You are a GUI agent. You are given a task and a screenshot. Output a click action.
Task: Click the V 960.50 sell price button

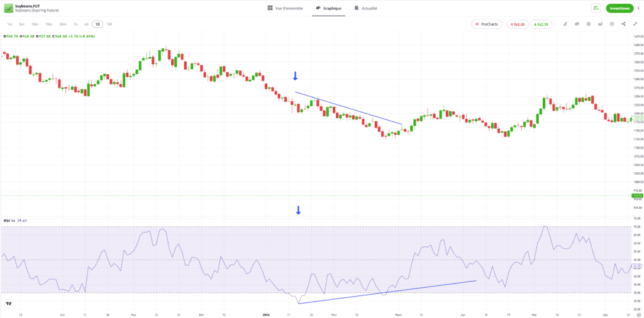[518, 25]
